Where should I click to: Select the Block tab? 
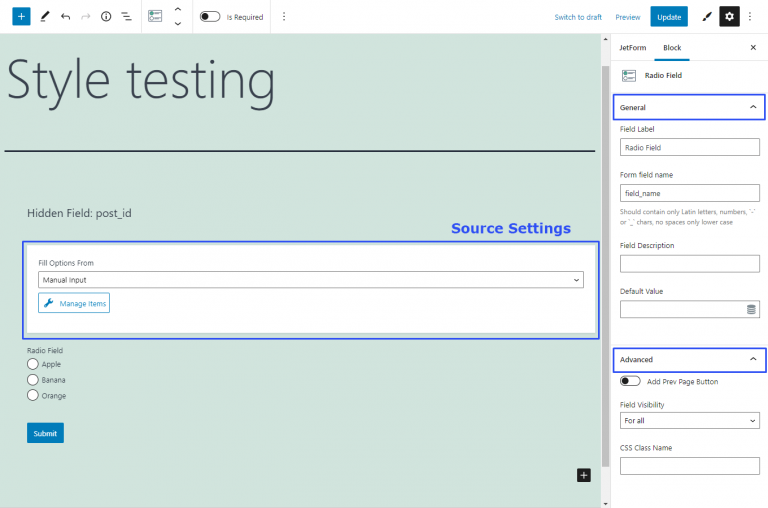coord(672,47)
